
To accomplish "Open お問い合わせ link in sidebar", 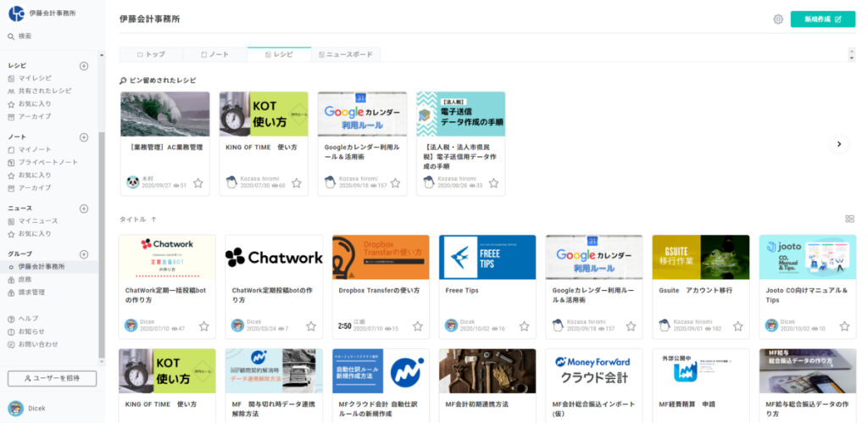I will (33, 344).
